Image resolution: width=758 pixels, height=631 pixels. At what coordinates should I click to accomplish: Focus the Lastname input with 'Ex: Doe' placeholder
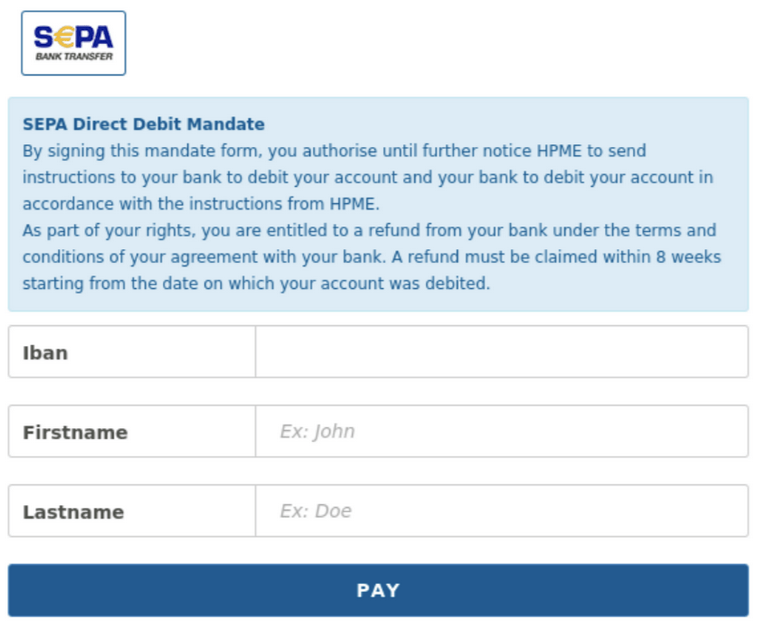pyautogui.click(x=502, y=511)
